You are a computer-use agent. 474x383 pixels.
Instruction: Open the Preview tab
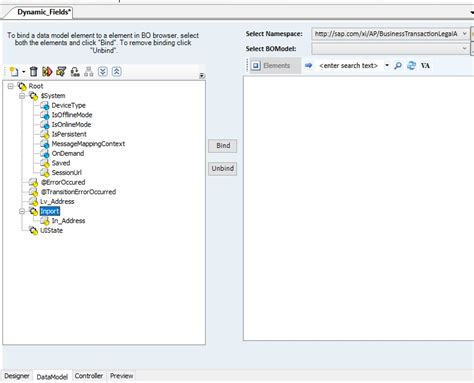pyautogui.click(x=121, y=376)
